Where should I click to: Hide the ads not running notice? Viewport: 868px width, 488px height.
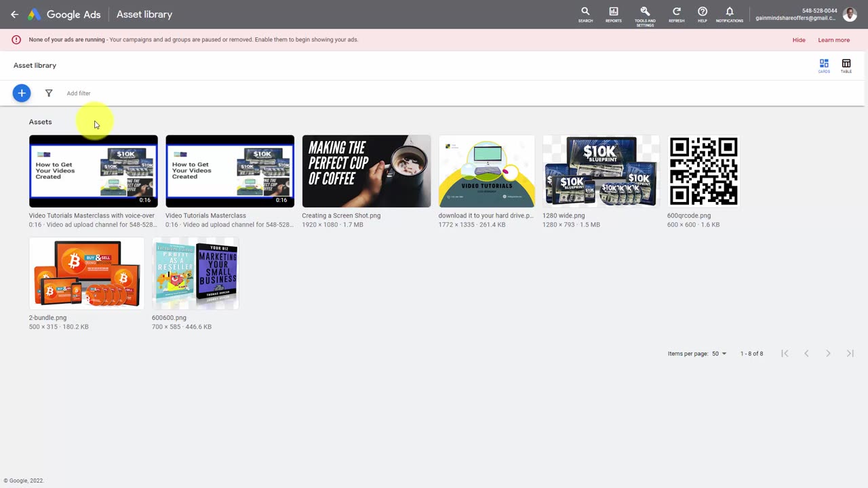(x=799, y=40)
